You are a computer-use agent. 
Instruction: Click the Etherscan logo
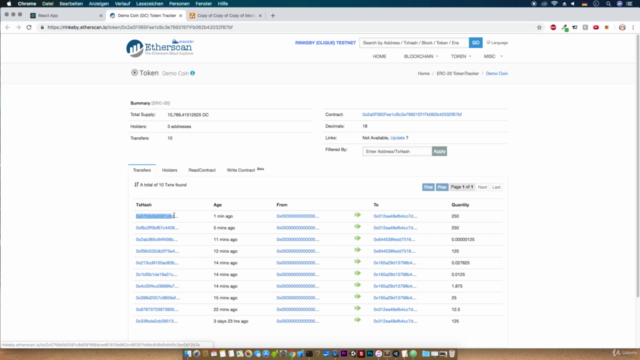[160, 48]
